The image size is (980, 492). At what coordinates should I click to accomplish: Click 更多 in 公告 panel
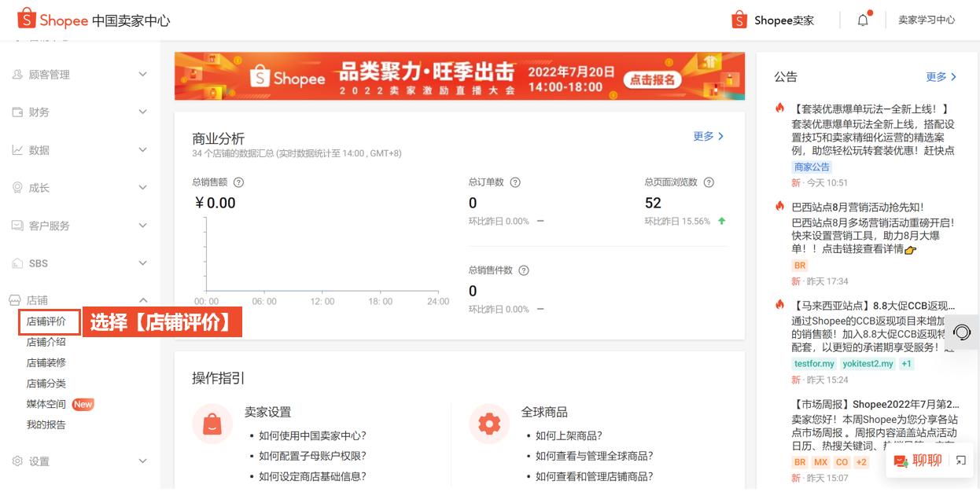point(941,76)
